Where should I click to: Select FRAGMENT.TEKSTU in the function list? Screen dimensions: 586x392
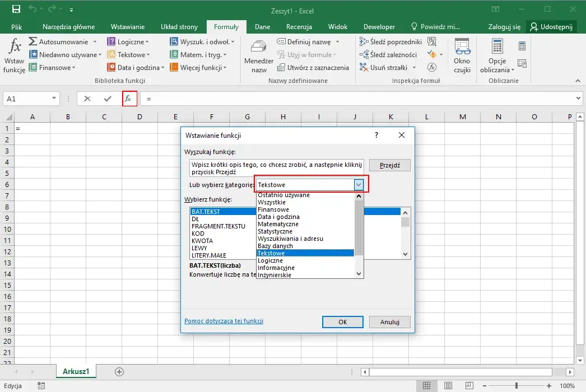(218, 226)
